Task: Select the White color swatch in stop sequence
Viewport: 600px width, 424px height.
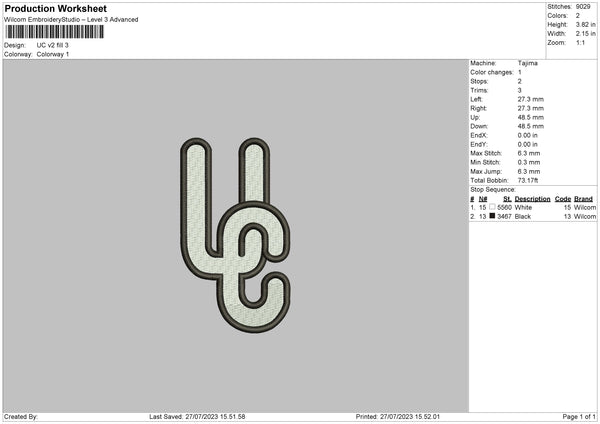Action: pos(492,207)
